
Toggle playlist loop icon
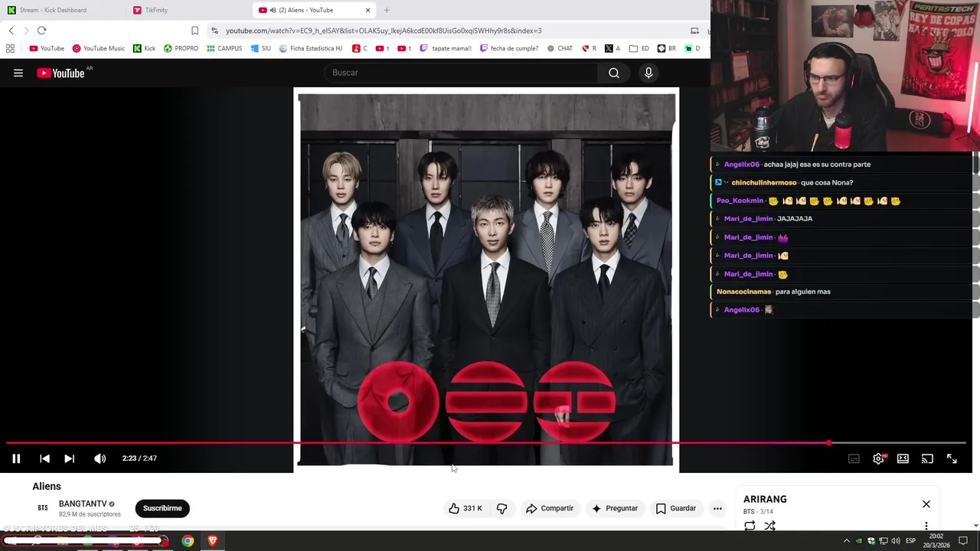[750, 526]
